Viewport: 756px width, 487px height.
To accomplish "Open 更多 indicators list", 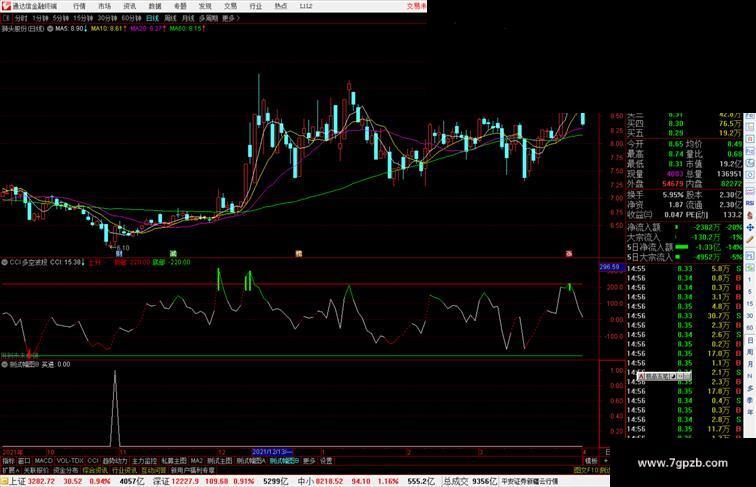I will (309, 461).
